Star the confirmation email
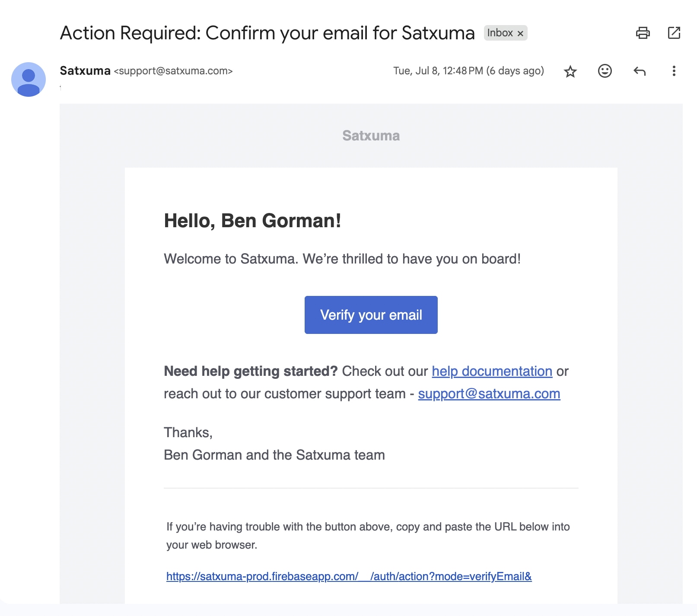 pyautogui.click(x=570, y=71)
